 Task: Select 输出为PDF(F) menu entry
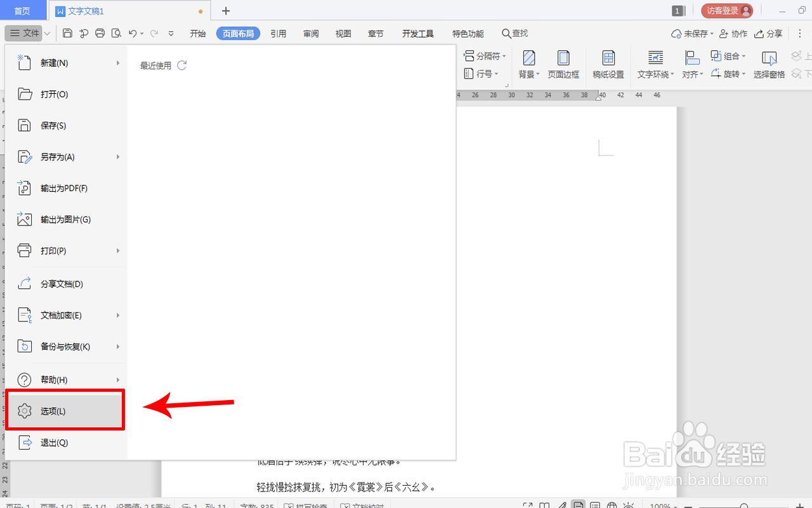click(x=66, y=188)
